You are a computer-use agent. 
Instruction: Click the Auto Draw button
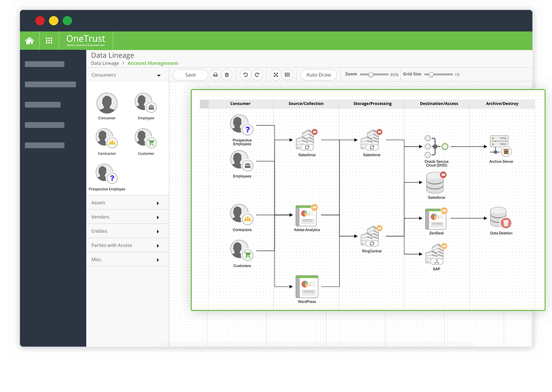(318, 75)
